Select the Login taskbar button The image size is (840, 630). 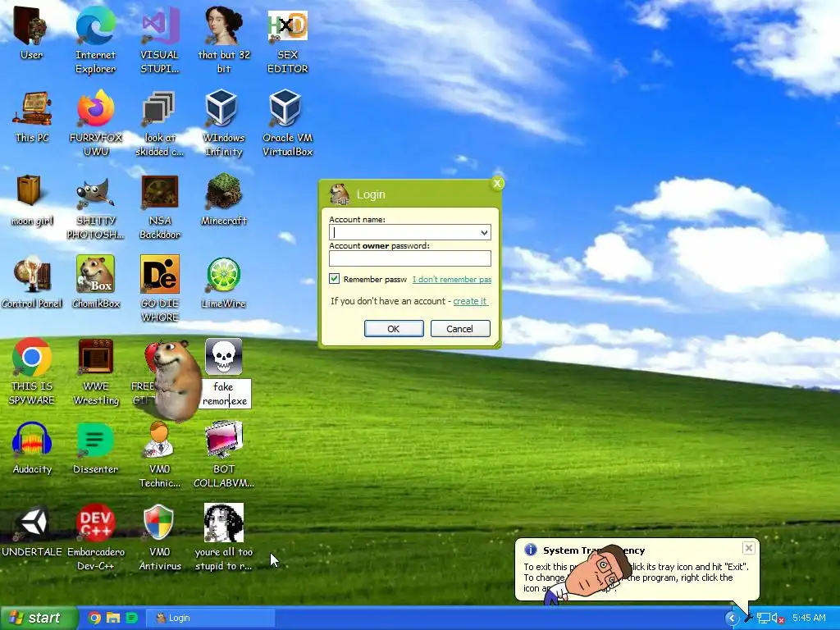pos(211,618)
